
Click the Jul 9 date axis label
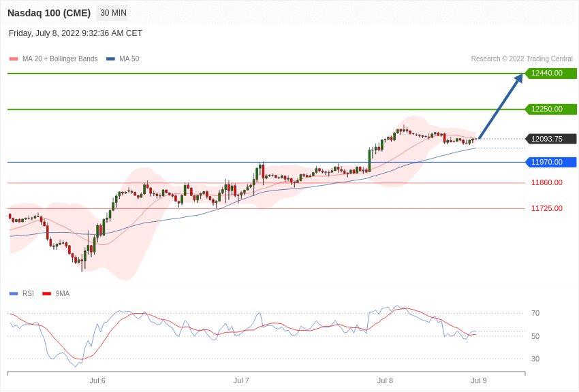coord(479,380)
